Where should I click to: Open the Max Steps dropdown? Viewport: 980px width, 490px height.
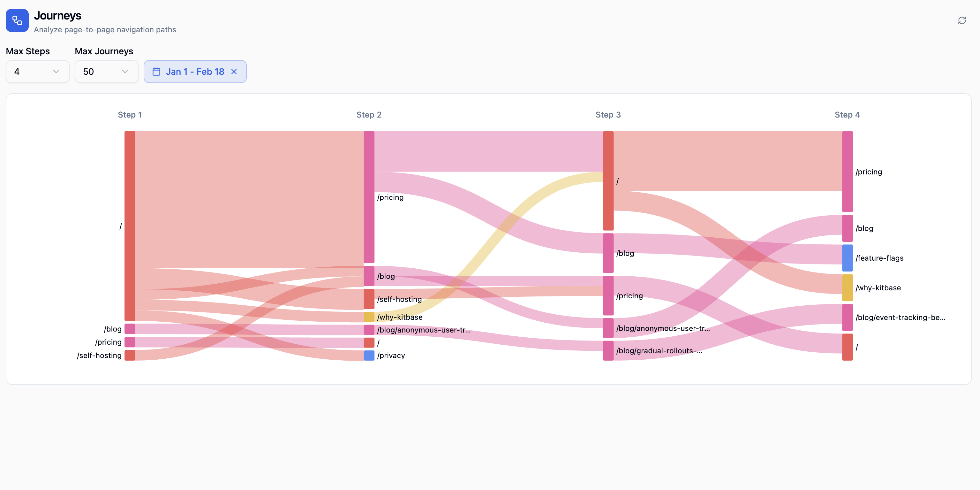(37, 71)
